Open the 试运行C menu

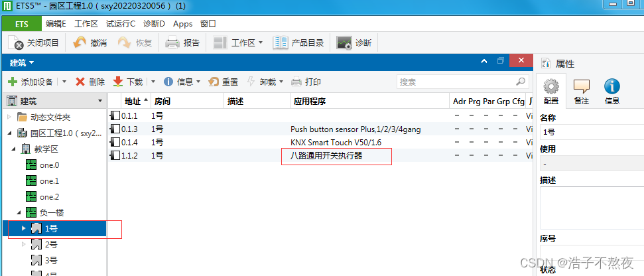point(120,24)
